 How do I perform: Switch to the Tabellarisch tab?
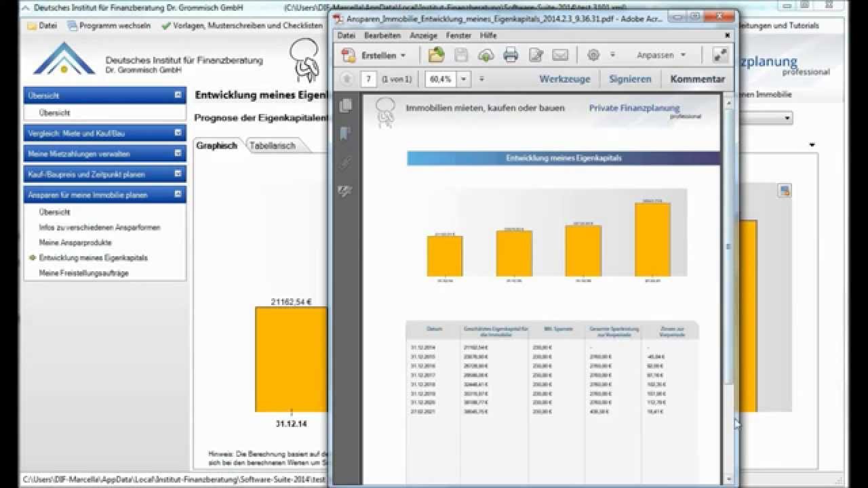pyautogui.click(x=273, y=145)
